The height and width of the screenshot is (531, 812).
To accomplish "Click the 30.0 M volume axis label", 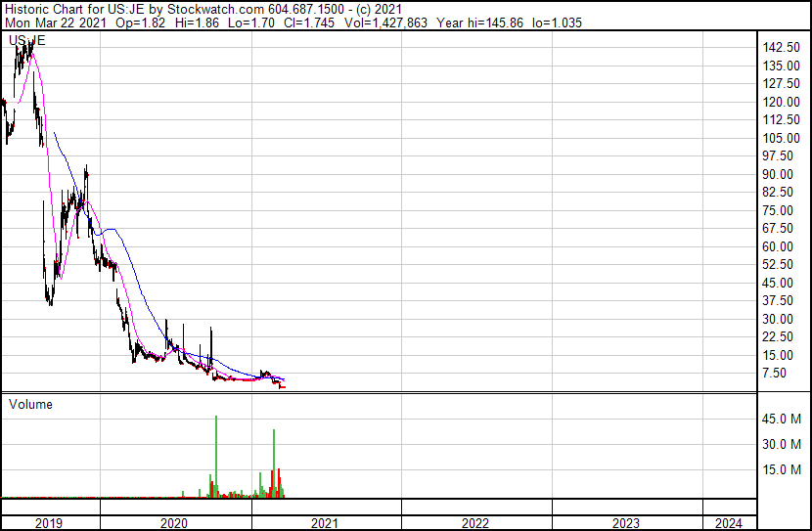I will point(783,444).
